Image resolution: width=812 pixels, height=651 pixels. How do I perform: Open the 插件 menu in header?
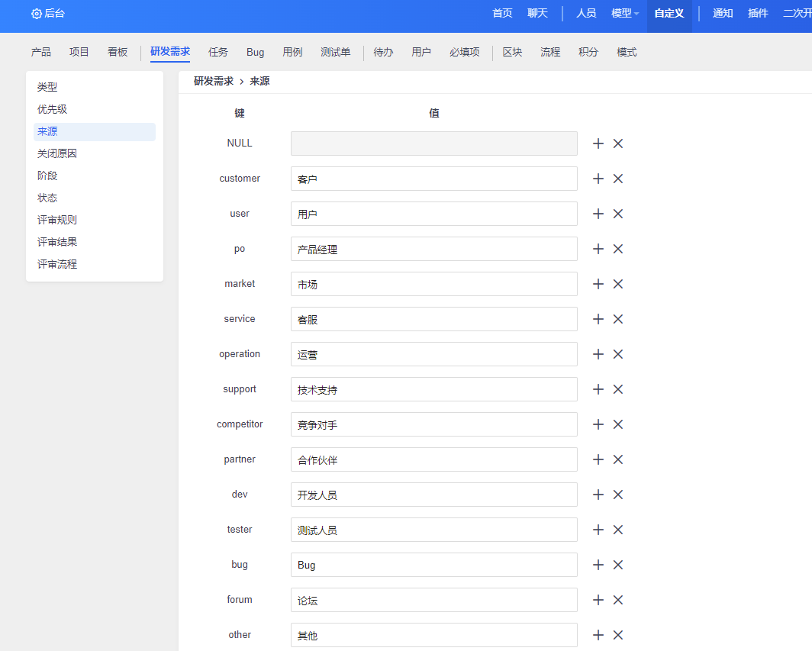tap(758, 14)
